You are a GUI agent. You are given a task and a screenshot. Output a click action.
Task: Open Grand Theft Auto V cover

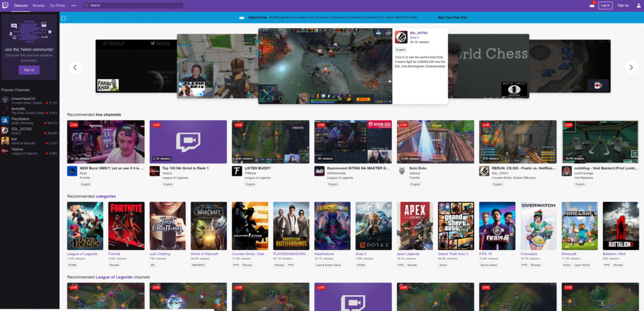click(x=456, y=226)
